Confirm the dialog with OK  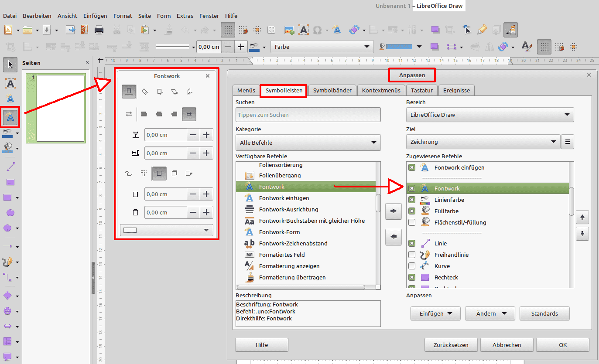tap(563, 345)
